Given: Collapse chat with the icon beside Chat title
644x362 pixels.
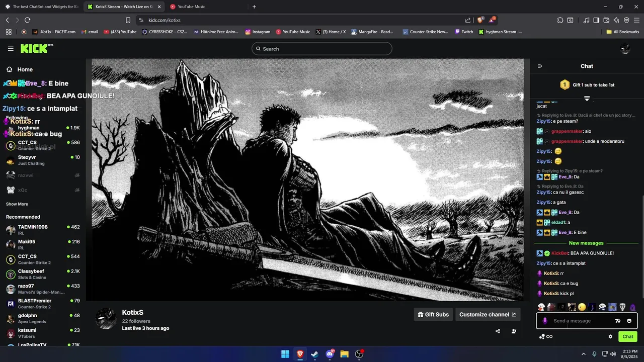Looking at the screenshot, I should point(540,66).
